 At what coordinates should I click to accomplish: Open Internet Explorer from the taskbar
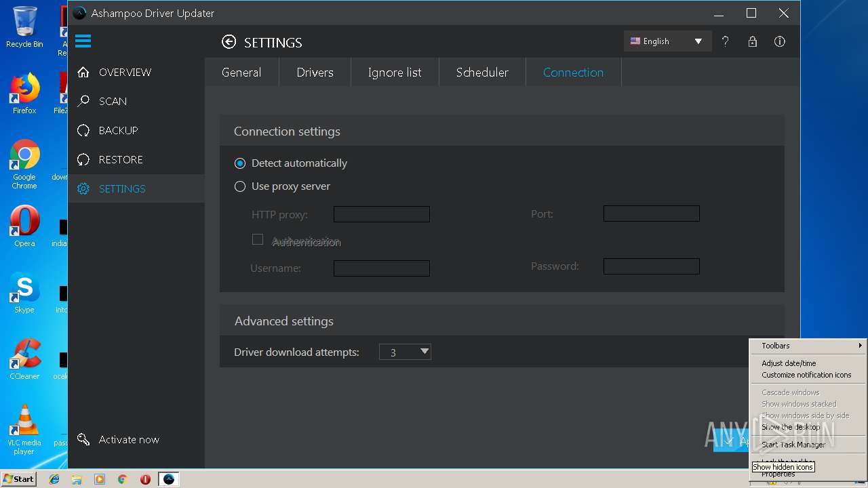54,479
